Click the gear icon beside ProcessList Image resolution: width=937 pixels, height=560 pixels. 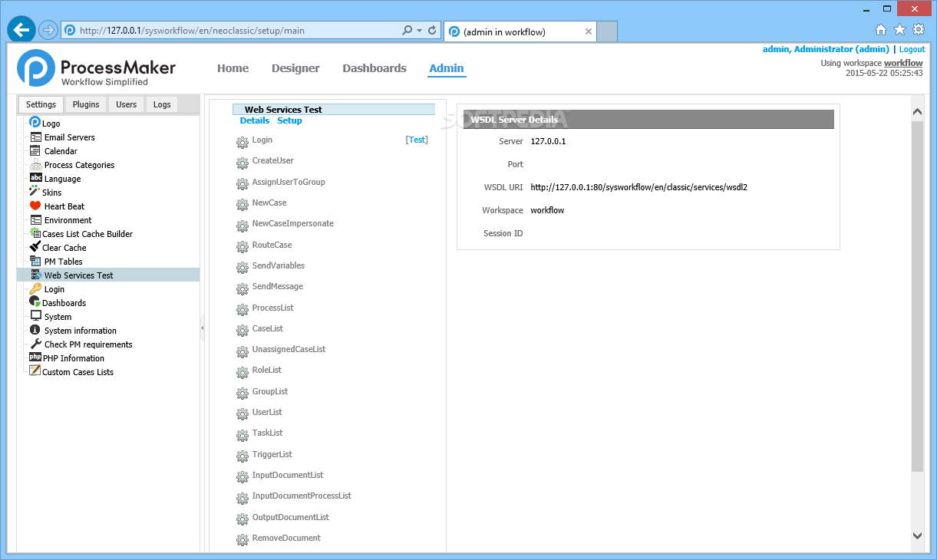tap(242, 309)
